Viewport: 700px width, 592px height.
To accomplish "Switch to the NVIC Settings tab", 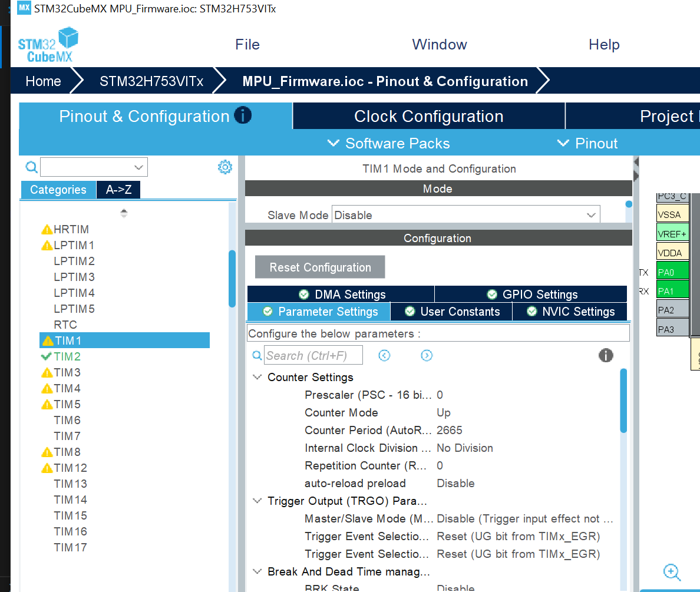I will click(x=570, y=312).
